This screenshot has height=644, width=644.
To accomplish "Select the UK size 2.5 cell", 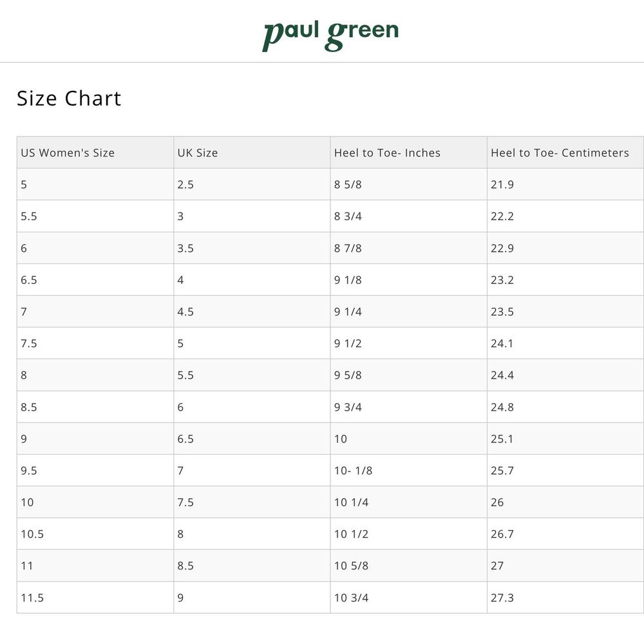I will (x=252, y=184).
